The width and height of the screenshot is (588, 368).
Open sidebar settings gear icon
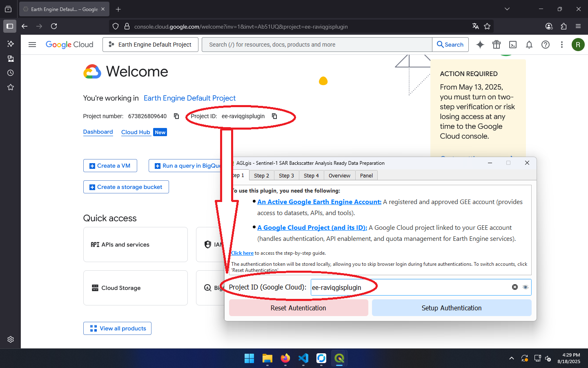click(x=11, y=339)
